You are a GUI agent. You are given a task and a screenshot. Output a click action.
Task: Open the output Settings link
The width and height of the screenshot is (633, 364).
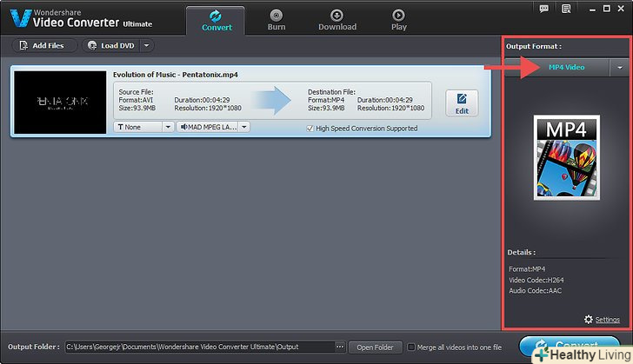(607, 320)
